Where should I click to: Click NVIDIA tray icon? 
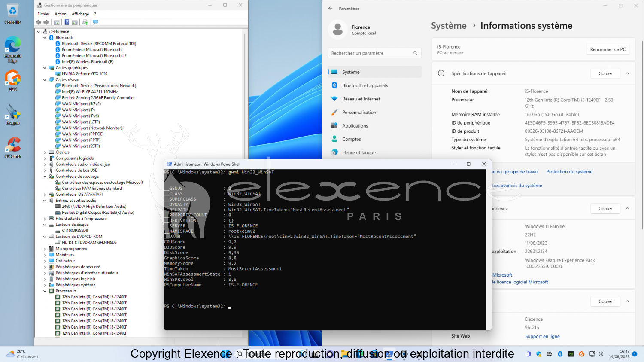coord(571,354)
